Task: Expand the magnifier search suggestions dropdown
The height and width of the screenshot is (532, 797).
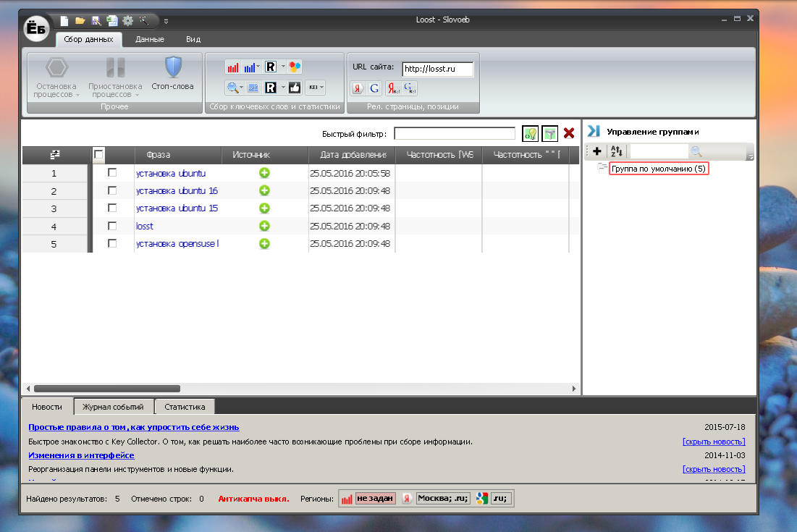Action: click(x=241, y=88)
